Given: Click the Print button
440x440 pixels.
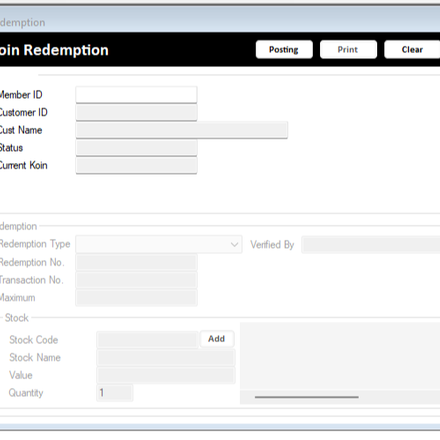Looking at the screenshot, I should [348, 50].
